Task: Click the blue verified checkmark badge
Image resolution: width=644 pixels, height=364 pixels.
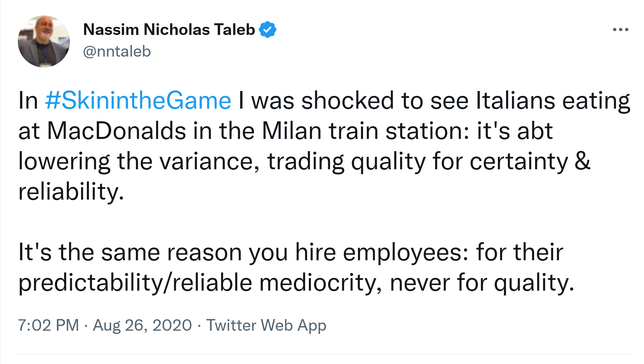Action: tap(267, 30)
